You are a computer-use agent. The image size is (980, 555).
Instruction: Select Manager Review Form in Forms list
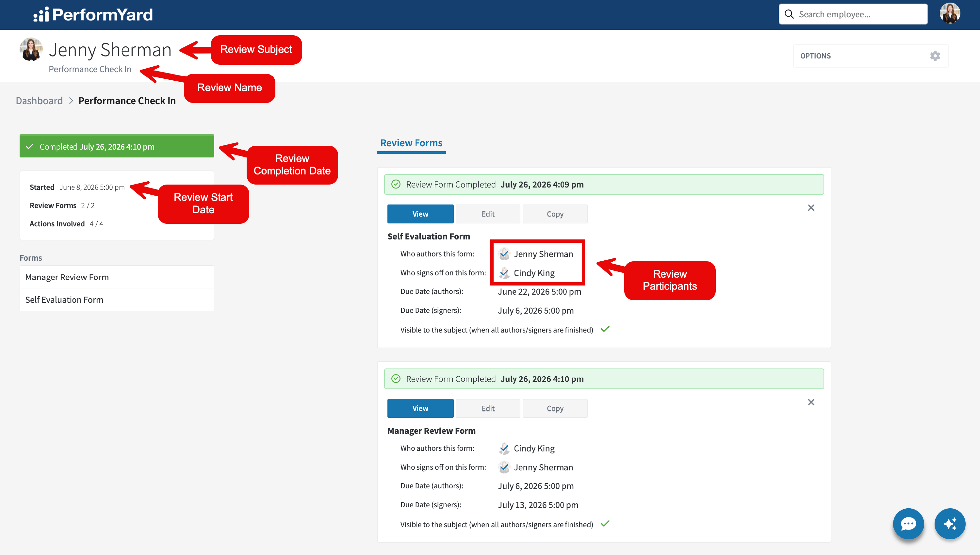point(117,277)
